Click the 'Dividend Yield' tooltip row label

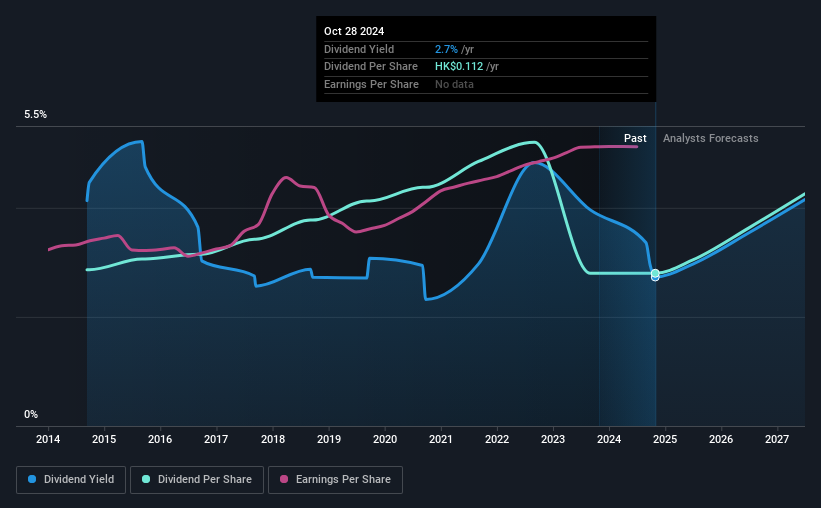[359, 49]
